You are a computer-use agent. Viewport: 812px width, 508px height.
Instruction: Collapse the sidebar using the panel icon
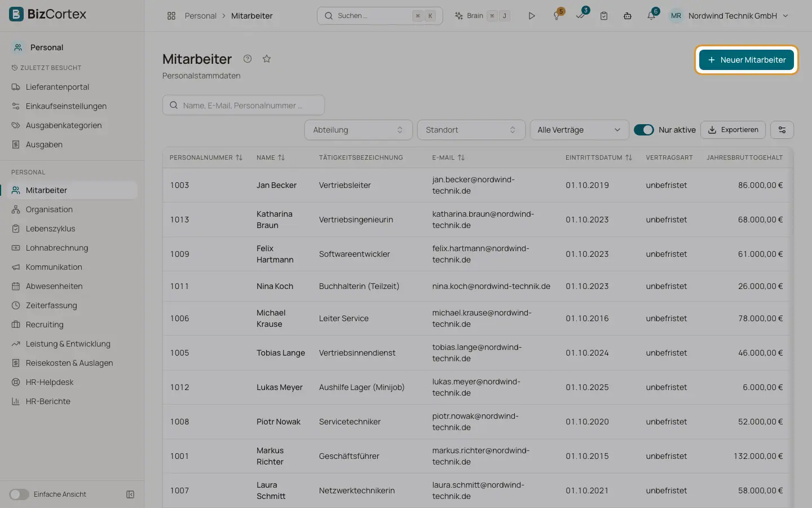coord(130,494)
